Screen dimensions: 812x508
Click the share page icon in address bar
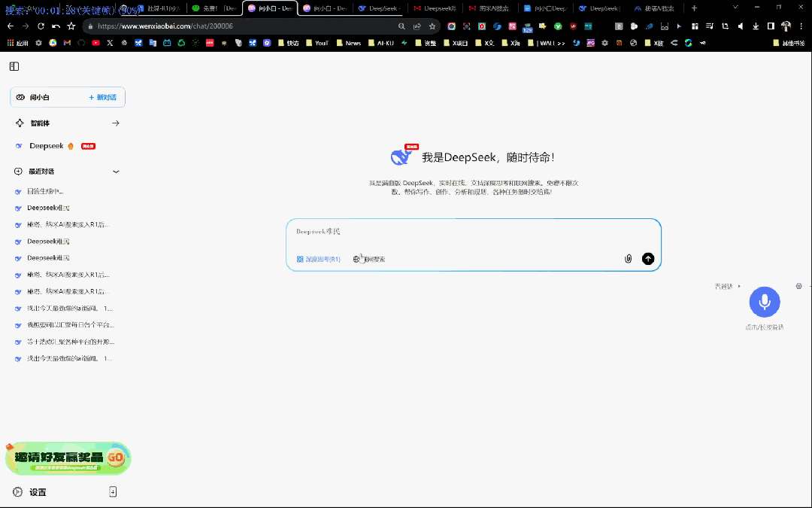coord(417,26)
